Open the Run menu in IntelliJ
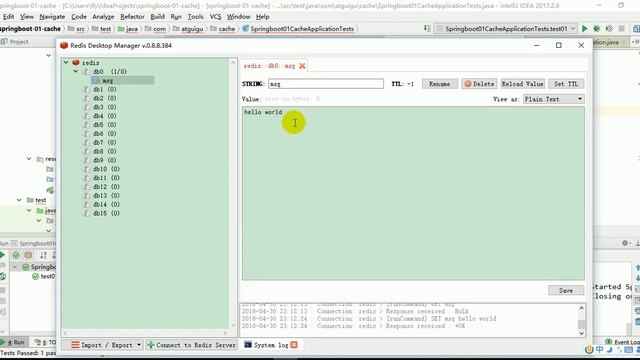Screen dimensions: 640x360 coord(176,17)
